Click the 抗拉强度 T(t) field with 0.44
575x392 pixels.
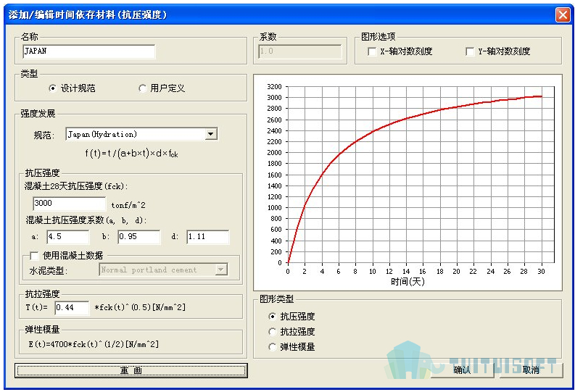72,308
